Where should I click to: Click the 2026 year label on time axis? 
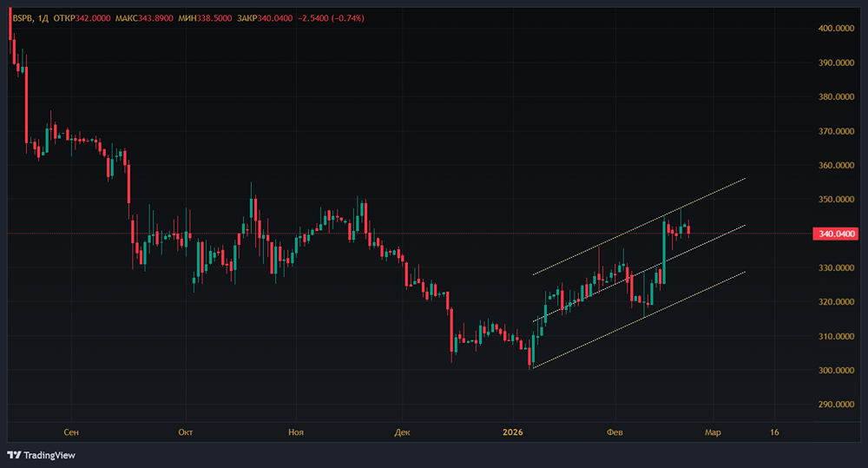(513, 432)
